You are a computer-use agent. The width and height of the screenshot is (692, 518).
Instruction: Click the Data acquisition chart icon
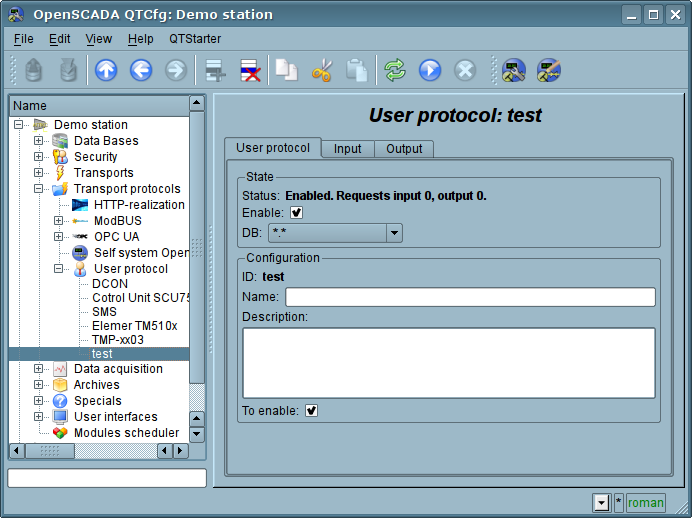point(60,369)
